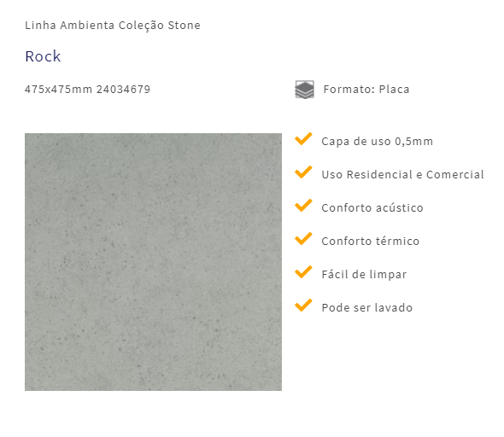Click the Formato: Placa label
504x437 pixels.
(366, 90)
